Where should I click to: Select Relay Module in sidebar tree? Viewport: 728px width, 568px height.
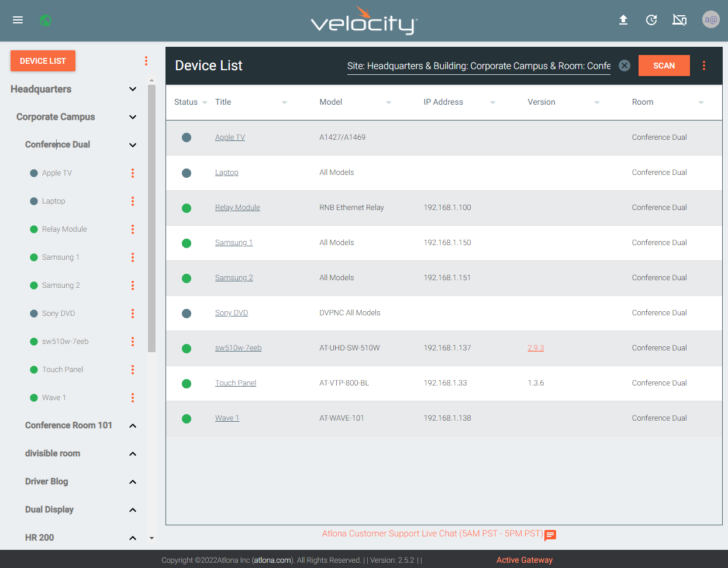(x=64, y=229)
